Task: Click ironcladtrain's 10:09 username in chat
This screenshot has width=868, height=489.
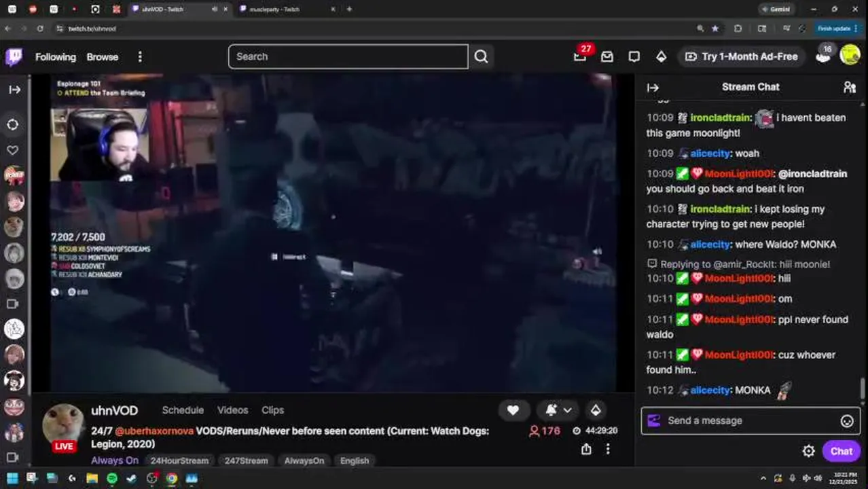Action: click(x=720, y=117)
